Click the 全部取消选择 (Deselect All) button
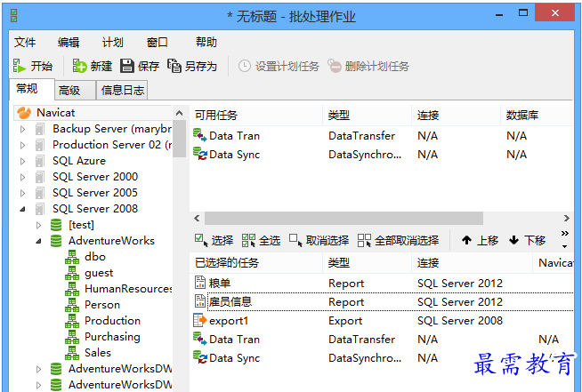This screenshot has height=392, width=582. coord(398,240)
